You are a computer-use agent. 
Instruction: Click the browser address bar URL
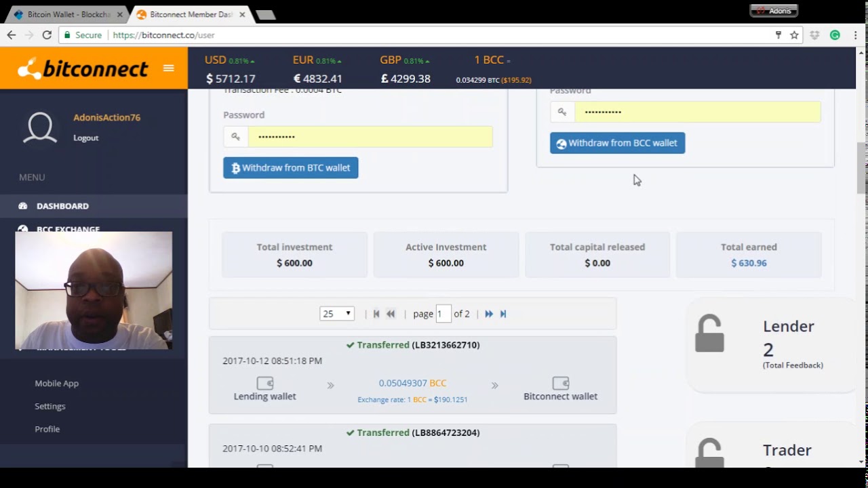coord(163,35)
